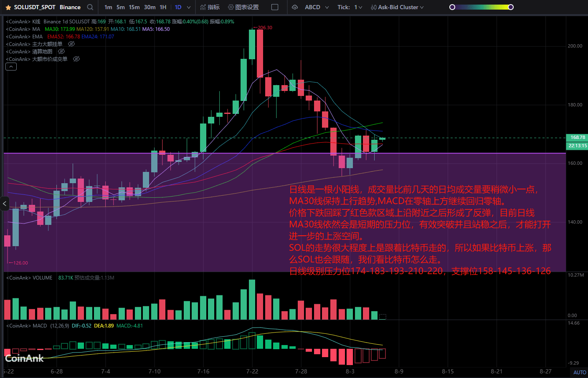Open the 指标 indicators menu
The height and width of the screenshot is (378, 588).
click(x=210, y=7)
